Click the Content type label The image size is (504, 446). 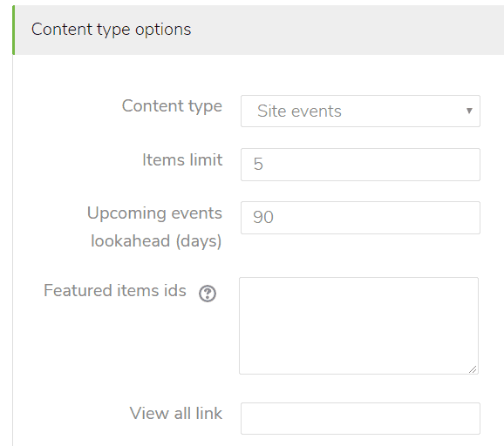point(172,106)
